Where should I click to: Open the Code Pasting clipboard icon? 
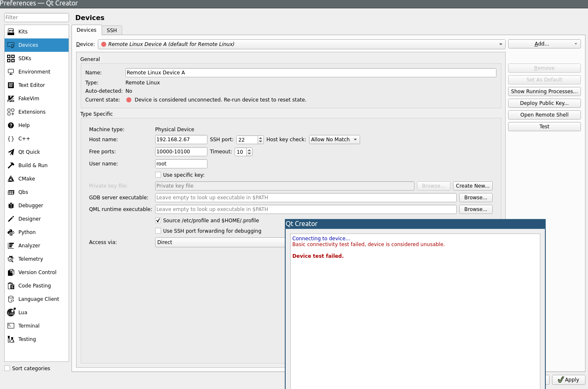11,286
